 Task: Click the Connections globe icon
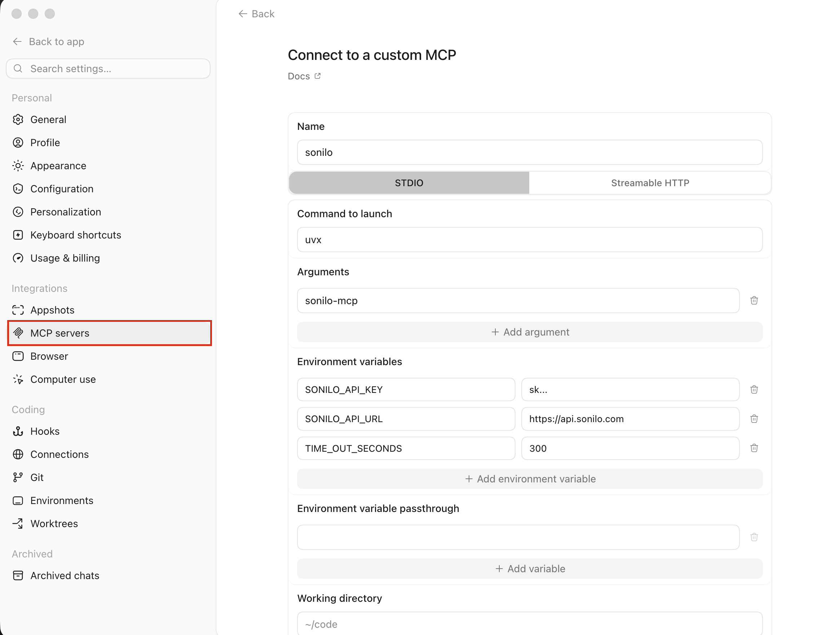tap(18, 454)
